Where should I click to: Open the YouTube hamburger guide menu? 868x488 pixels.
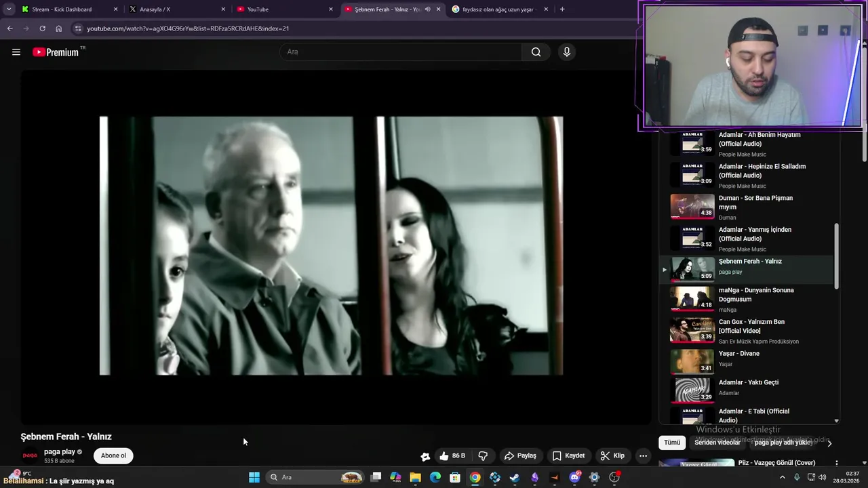tap(16, 52)
